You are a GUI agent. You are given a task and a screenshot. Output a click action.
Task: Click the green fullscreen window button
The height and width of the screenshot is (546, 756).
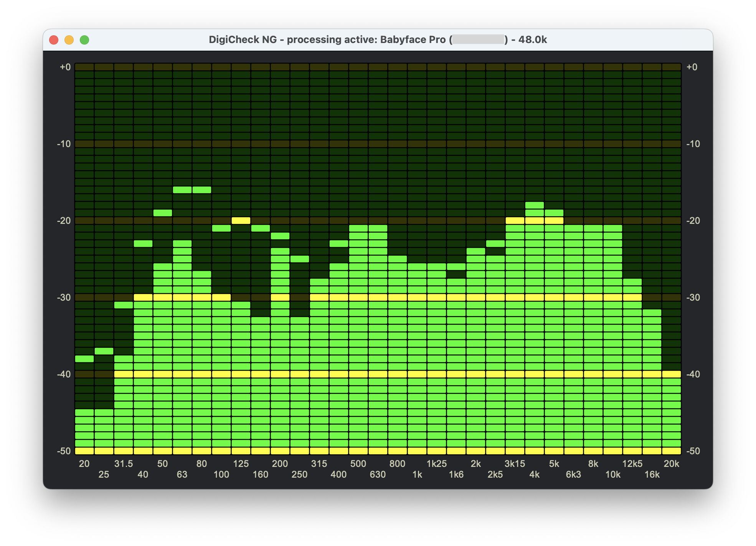tap(84, 40)
